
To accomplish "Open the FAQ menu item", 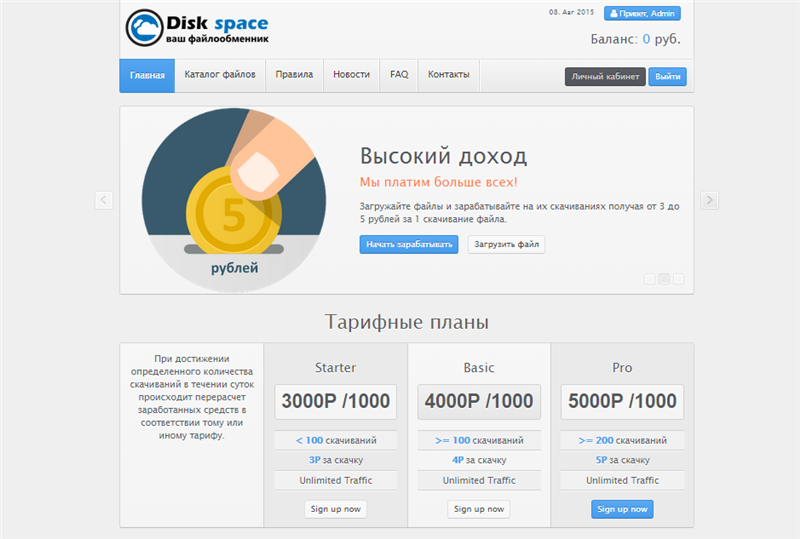I will tap(399, 75).
